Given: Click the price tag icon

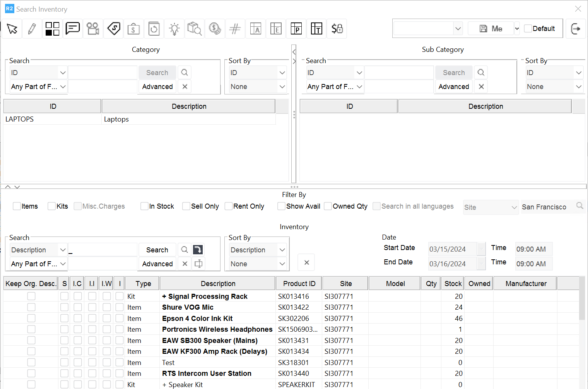Looking at the screenshot, I should coord(114,29).
